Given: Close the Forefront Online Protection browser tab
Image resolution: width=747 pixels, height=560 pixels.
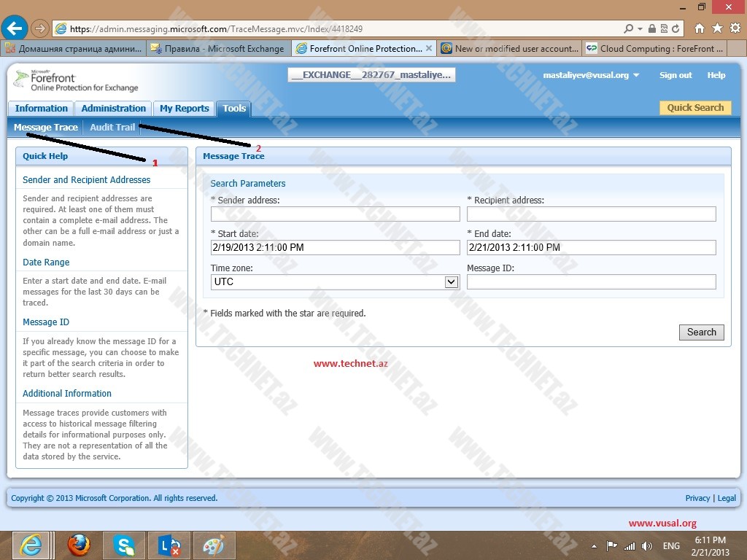Looking at the screenshot, I should pyautogui.click(x=429, y=49).
